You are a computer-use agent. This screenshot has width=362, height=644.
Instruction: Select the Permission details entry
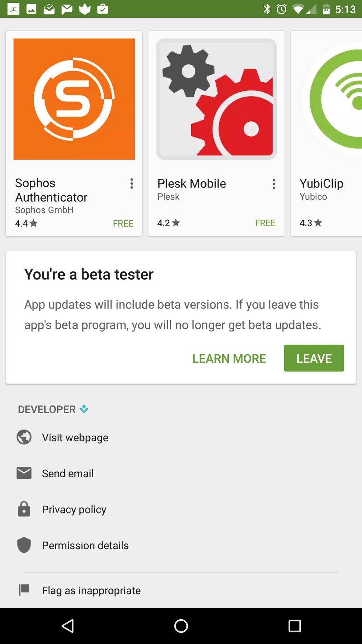click(x=85, y=545)
